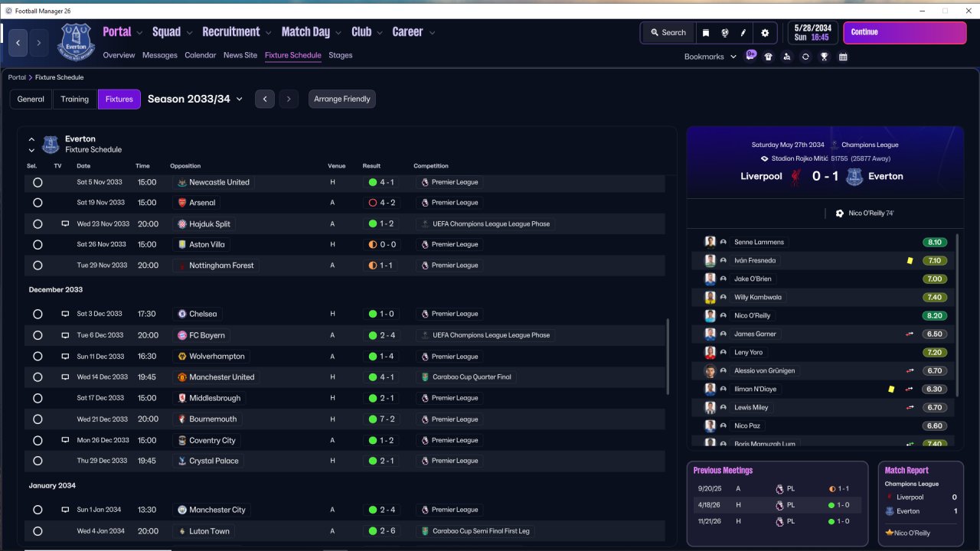Select the Newcastle United fixture radio button
The width and height of the screenshot is (980, 551).
38,182
